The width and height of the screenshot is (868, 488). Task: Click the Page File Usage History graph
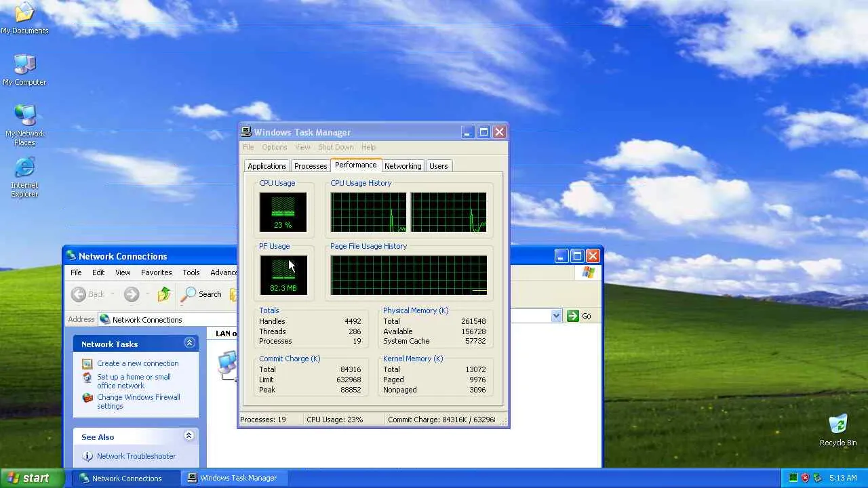[x=409, y=275]
